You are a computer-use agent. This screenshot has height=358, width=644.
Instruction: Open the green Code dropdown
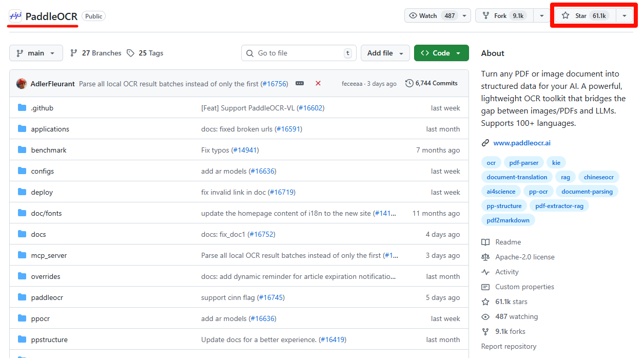[x=441, y=53]
